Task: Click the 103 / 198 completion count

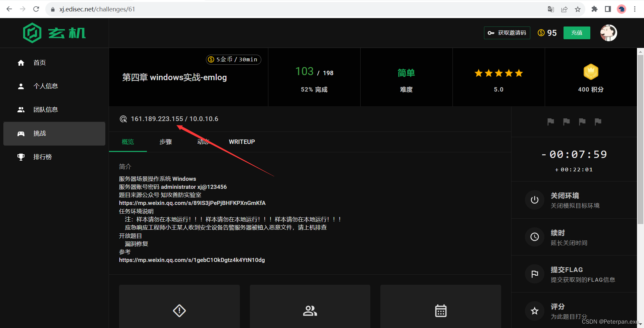Action: point(314,72)
